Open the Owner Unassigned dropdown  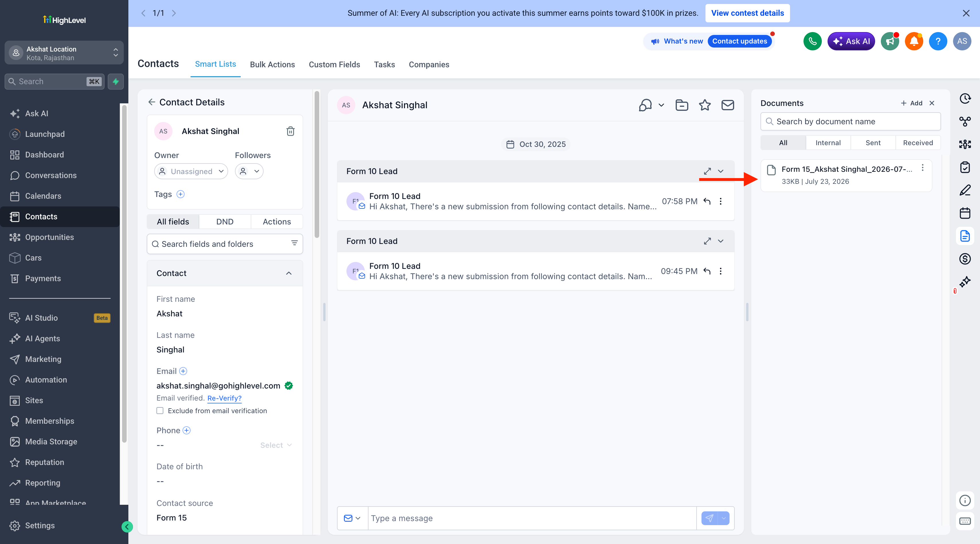(191, 171)
